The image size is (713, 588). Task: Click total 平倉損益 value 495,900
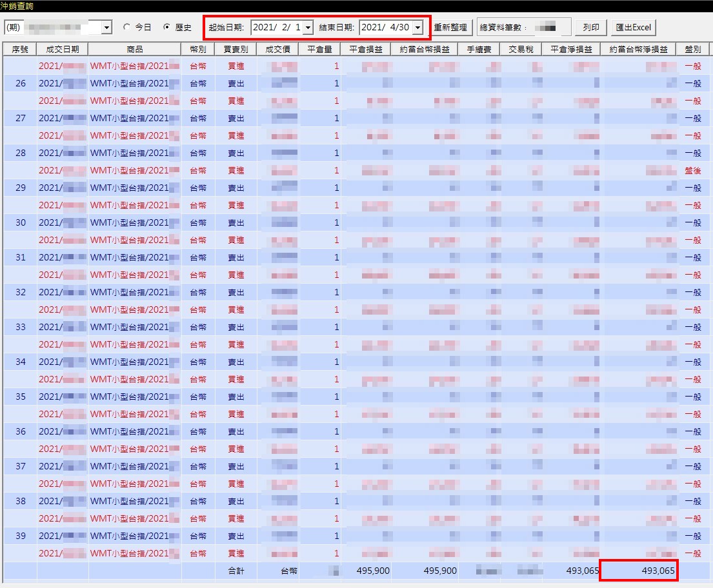[x=373, y=571]
